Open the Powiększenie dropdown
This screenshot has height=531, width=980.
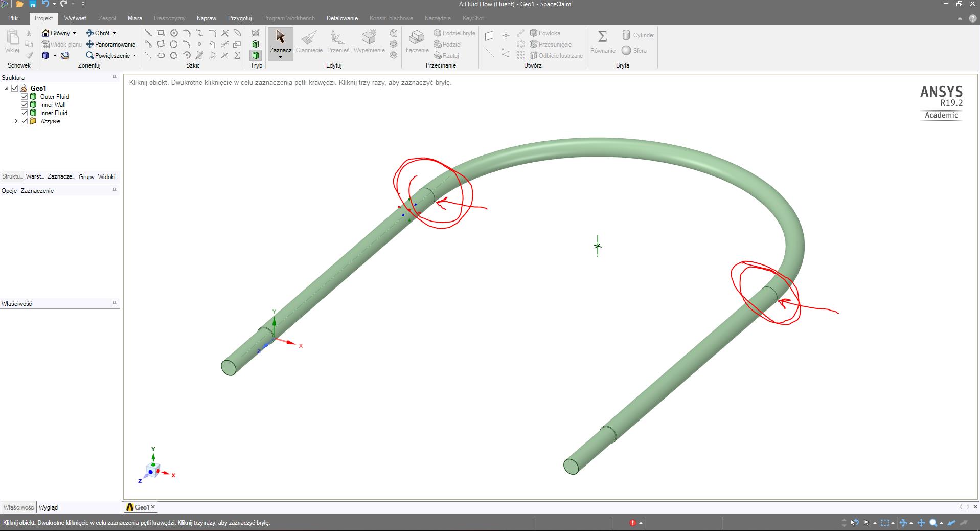(134, 56)
